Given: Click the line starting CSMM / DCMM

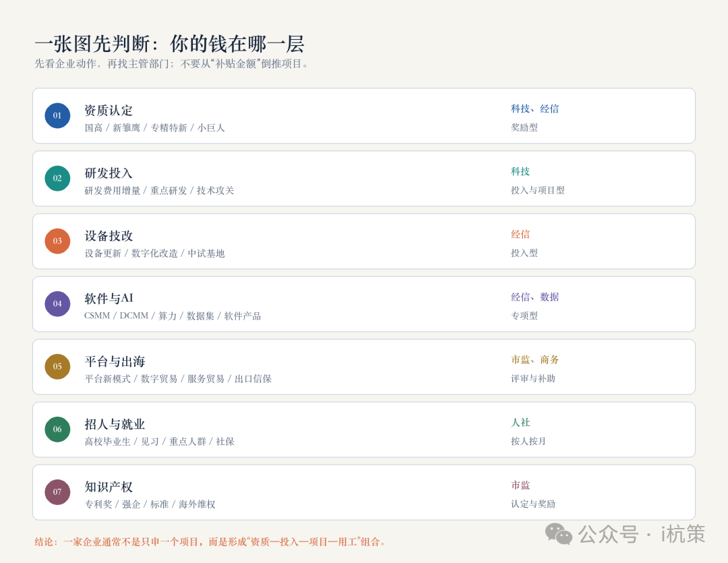Looking at the screenshot, I should [x=173, y=316].
